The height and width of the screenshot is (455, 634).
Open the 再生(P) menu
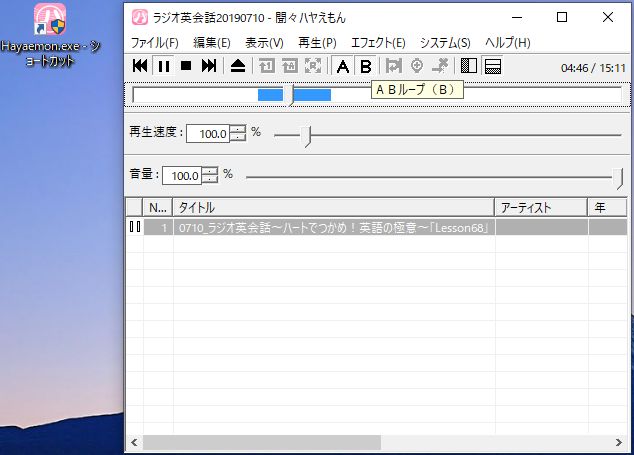click(317, 42)
